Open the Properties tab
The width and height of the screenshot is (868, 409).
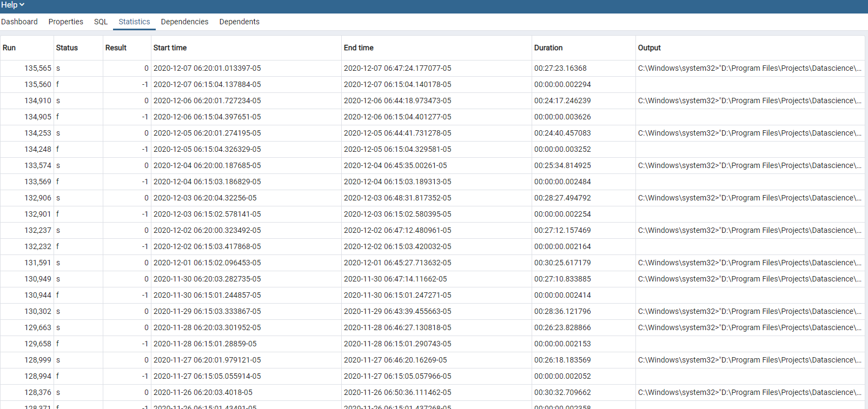[65, 22]
